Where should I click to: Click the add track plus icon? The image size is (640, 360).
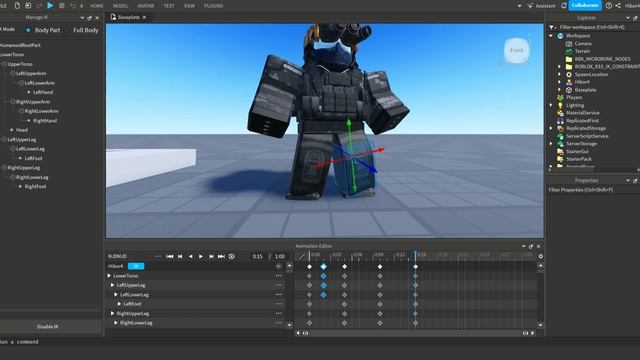click(x=279, y=266)
